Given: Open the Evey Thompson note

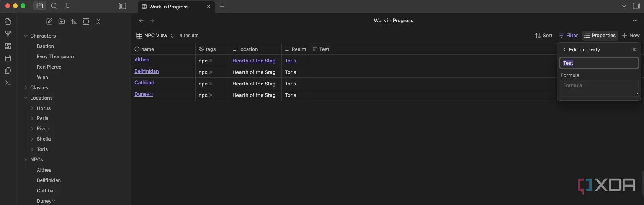Looking at the screenshot, I should (55, 57).
